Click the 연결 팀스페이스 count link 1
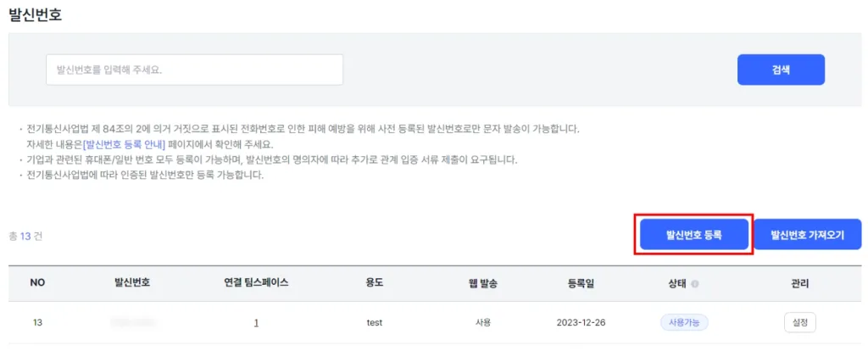Image resolution: width=868 pixels, height=351 pixels. pyautogui.click(x=256, y=323)
